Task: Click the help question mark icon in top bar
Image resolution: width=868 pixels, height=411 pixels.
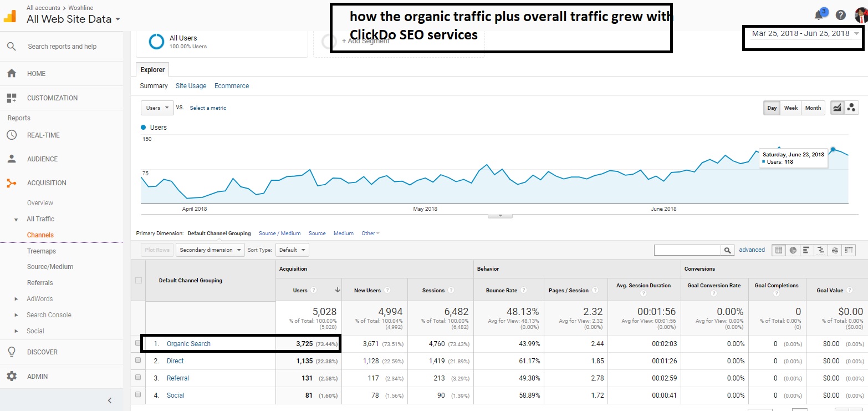Action: [x=841, y=15]
